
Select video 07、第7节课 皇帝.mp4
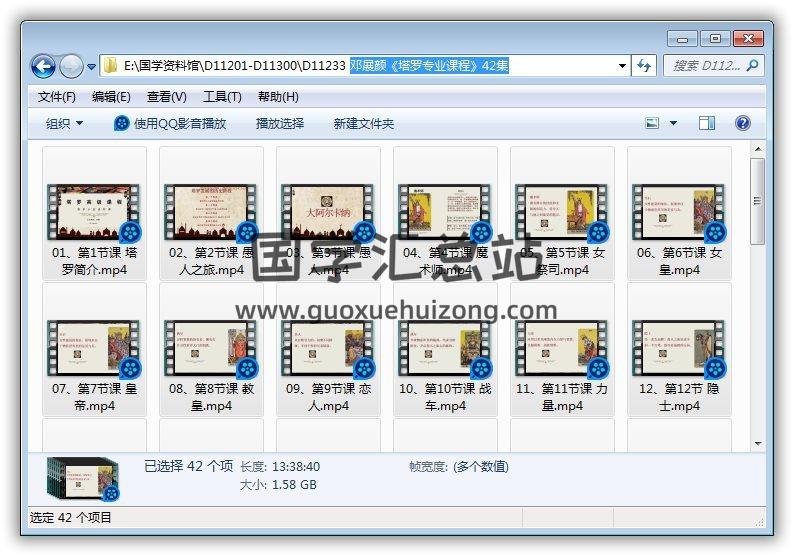pos(95,349)
